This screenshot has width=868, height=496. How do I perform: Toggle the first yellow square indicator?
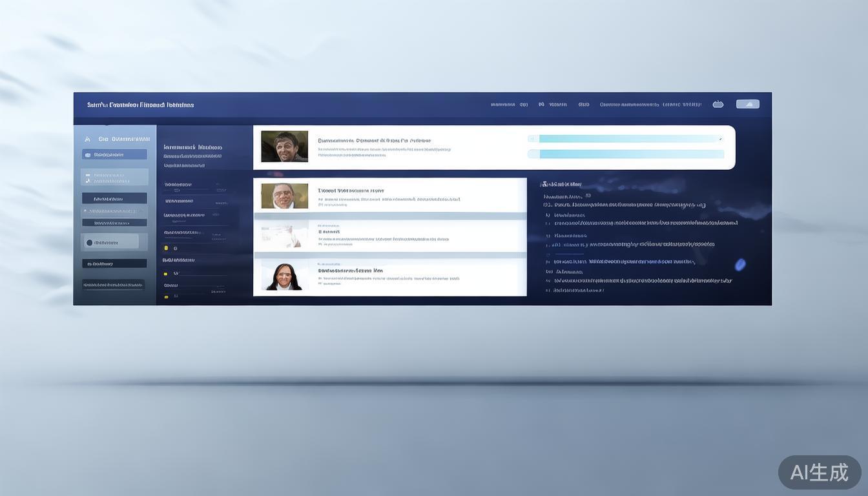166,248
